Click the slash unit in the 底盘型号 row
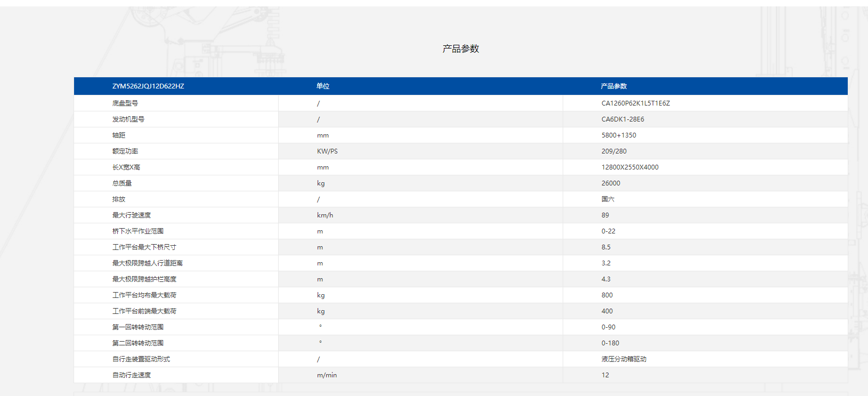The height and width of the screenshot is (396, 868). click(319, 103)
